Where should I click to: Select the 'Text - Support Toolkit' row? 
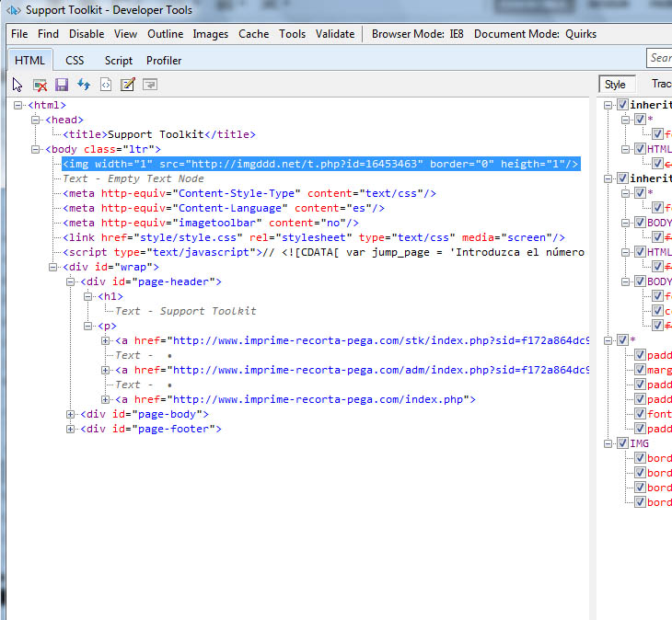186,311
